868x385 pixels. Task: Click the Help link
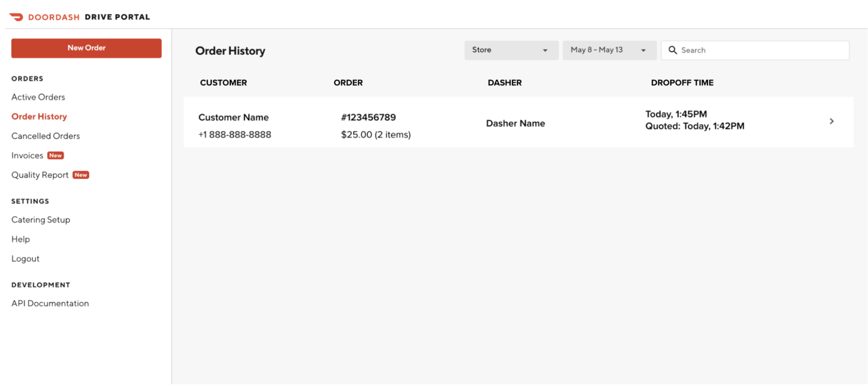[x=20, y=239]
